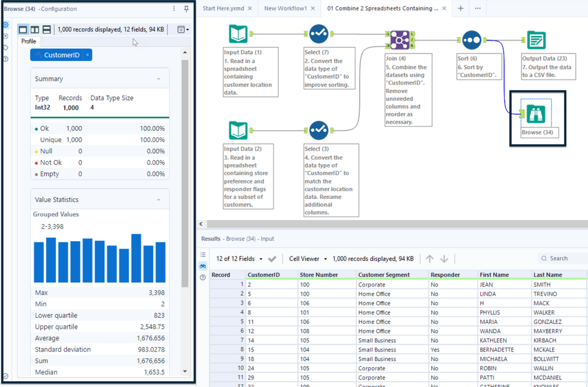Select the Sort (6) tool icon
The height and width of the screenshot is (387, 588).
[x=471, y=40]
